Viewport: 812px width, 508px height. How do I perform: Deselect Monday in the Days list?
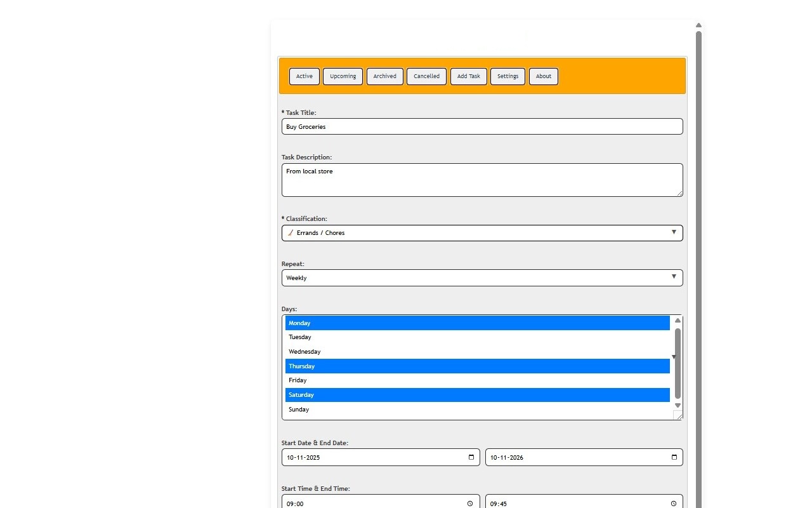(477, 323)
